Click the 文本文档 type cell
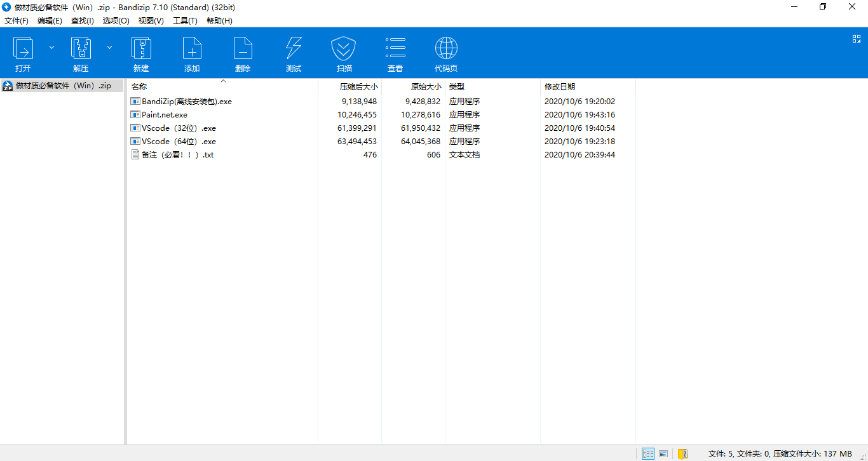This screenshot has height=461, width=868. (465, 154)
